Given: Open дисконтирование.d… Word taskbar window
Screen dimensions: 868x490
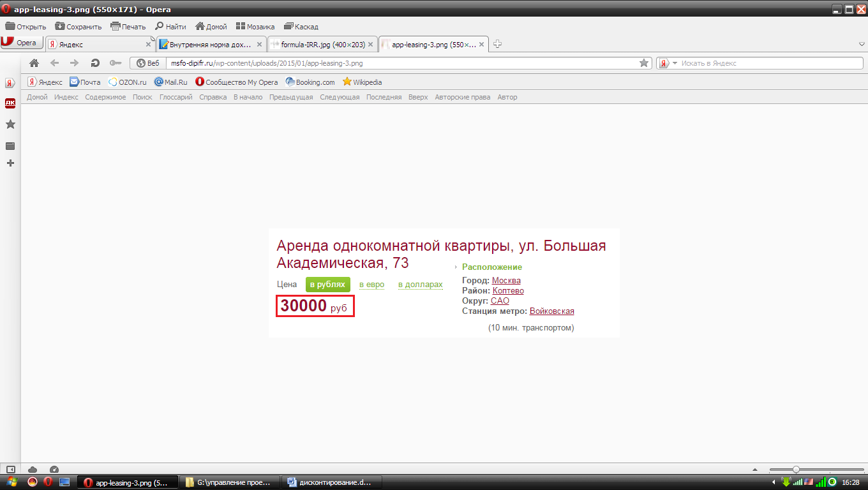Looking at the screenshot, I should click(x=333, y=482).
